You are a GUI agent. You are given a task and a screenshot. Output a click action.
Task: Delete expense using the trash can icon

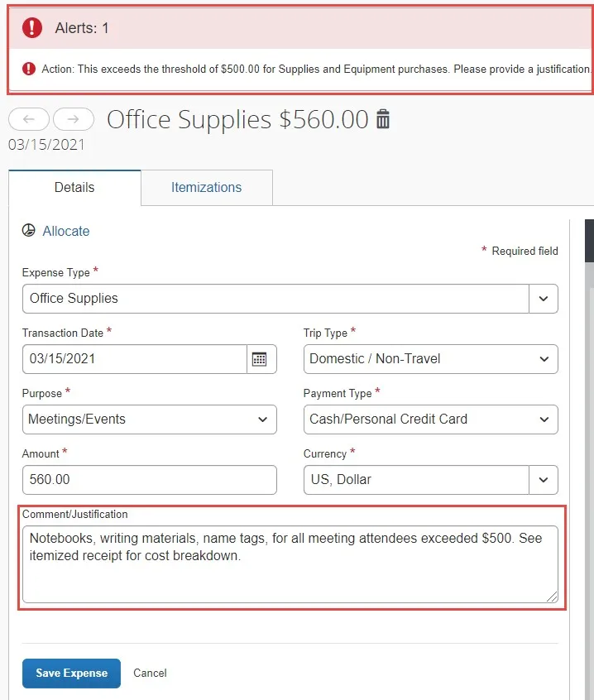(x=383, y=119)
